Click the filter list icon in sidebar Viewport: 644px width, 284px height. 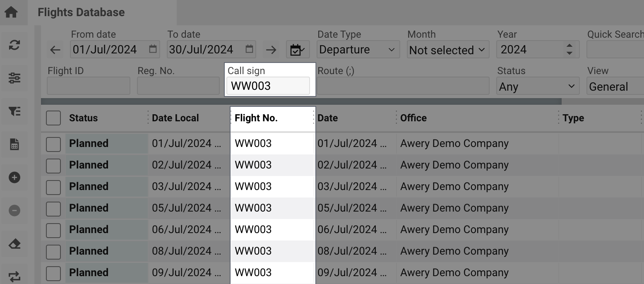tap(14, 111)
